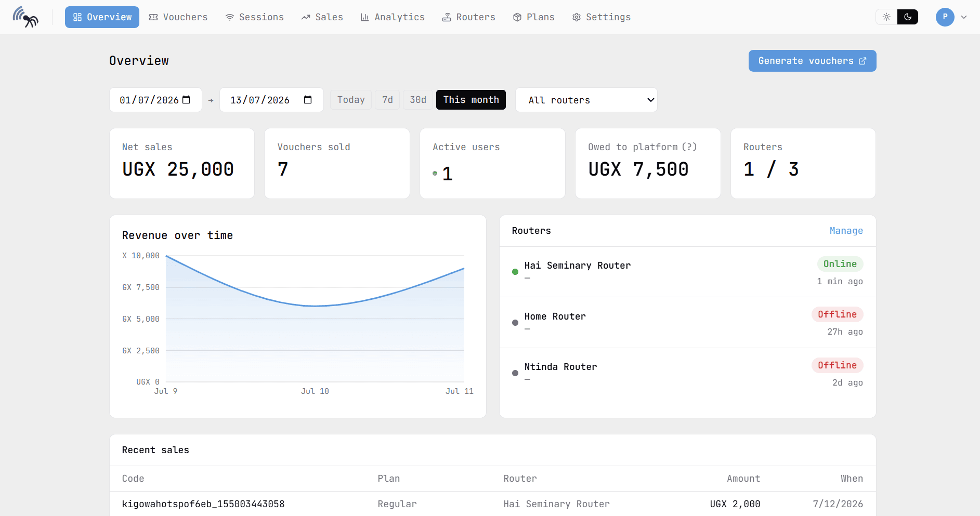
Task: Select the Today date range
Action: [351, 100]
